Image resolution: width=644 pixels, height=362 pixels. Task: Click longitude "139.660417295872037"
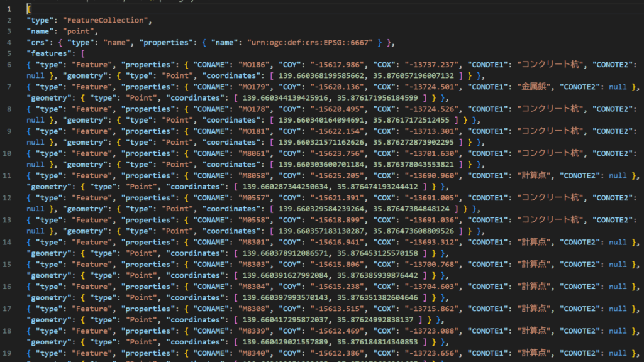[285, 319]
